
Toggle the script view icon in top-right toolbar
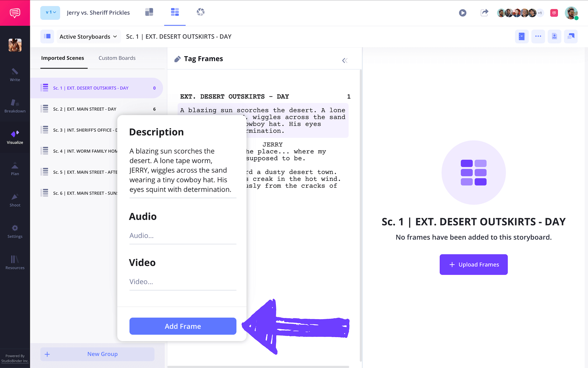pyautogui.click(x=521, y=36)
